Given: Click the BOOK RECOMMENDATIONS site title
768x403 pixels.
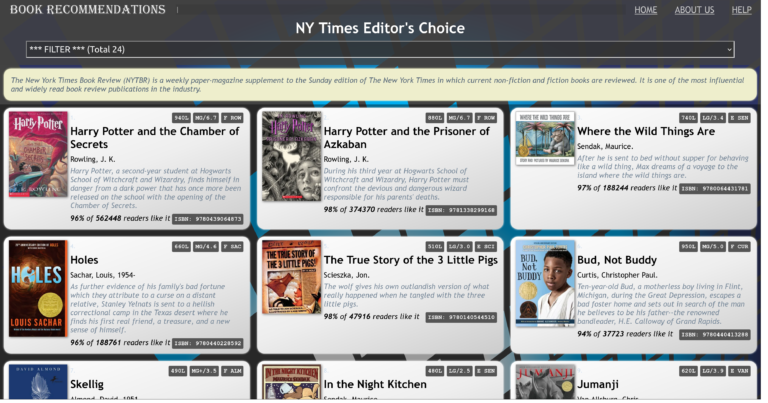Looking at the screenshot, I should click(x=88, y=10).
